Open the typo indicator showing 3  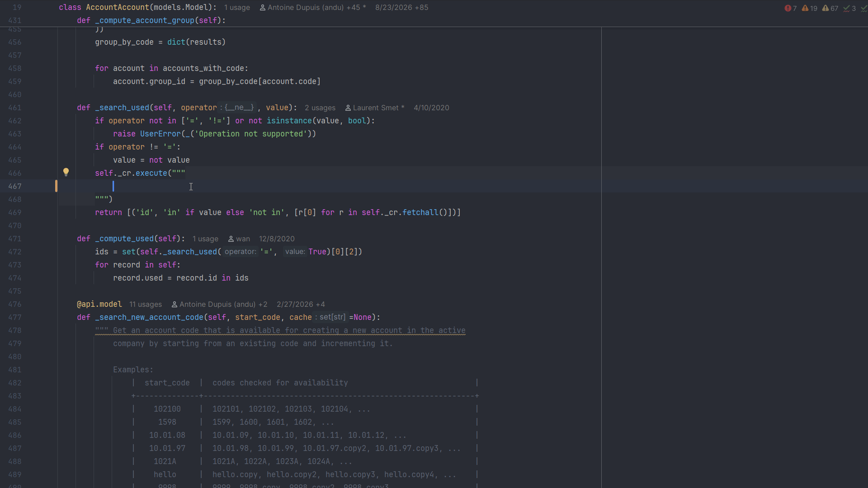click(x=849, y=8)
